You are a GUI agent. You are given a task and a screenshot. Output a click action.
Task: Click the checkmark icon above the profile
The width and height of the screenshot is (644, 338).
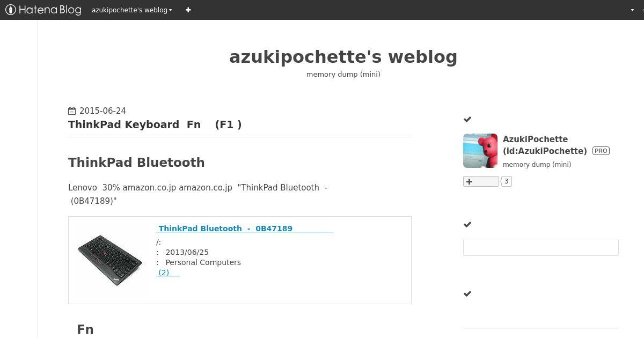tap(467, 119)
